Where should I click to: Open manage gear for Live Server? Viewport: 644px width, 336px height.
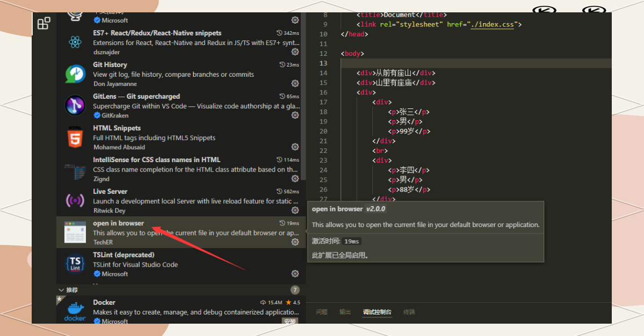click(x=295, y=210)
